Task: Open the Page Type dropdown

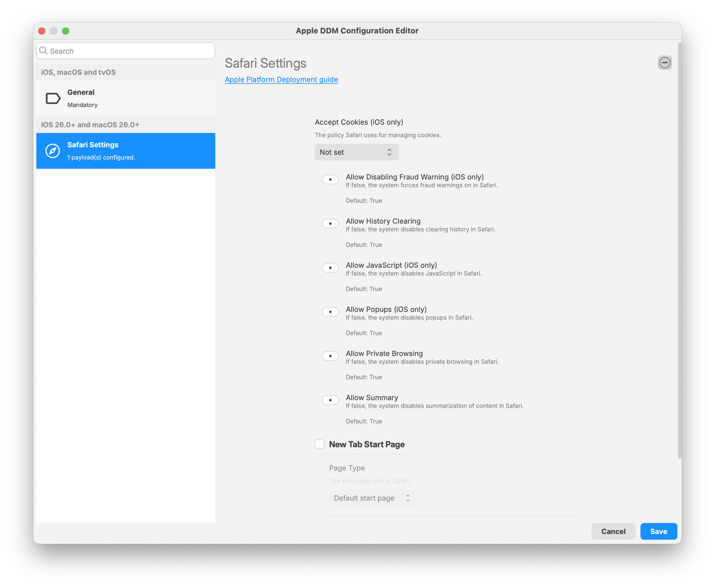Action: coord(372,498)
